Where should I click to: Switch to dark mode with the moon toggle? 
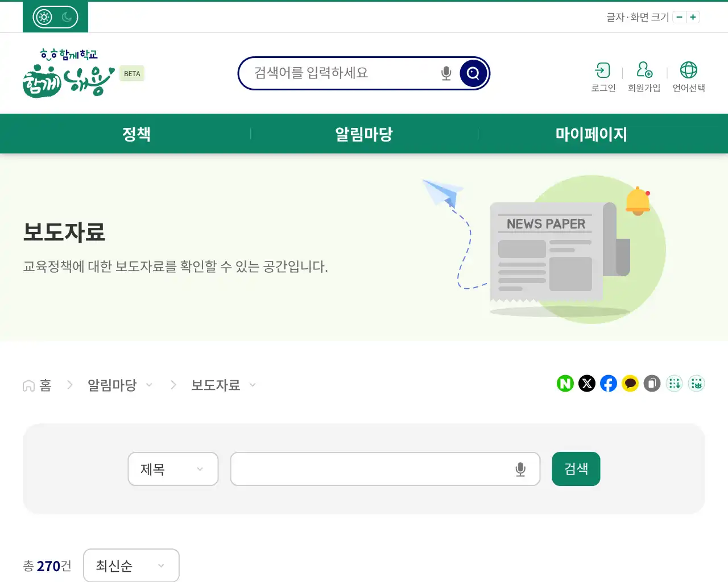68,16
